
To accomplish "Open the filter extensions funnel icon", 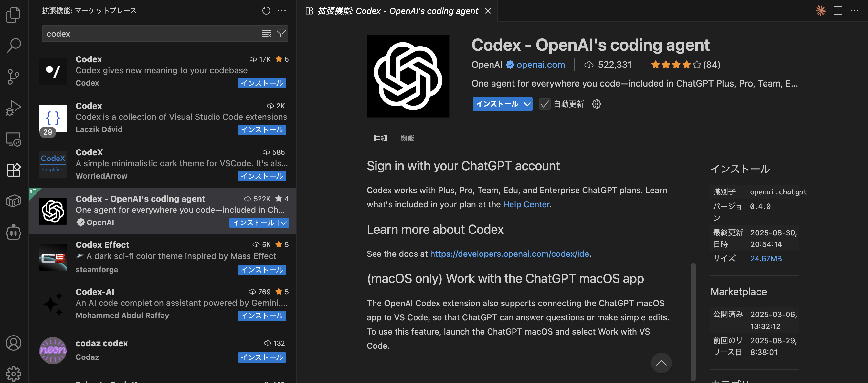I will 281,34.
